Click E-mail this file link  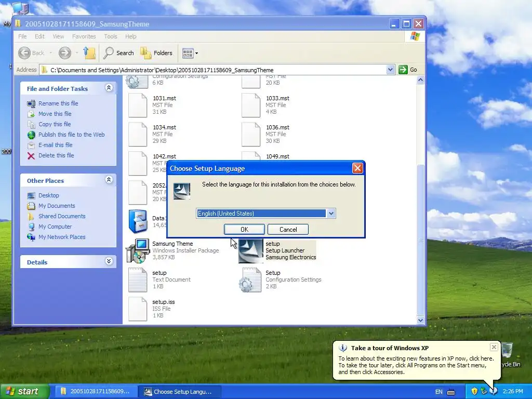pyautogui.click(x=55, y=145)
